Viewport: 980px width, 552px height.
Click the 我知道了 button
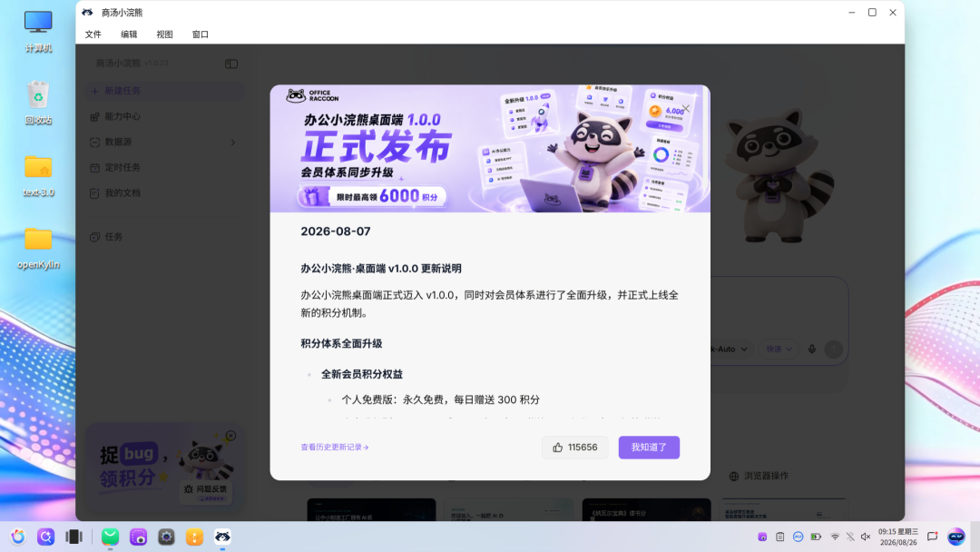(x=649, y=447)
